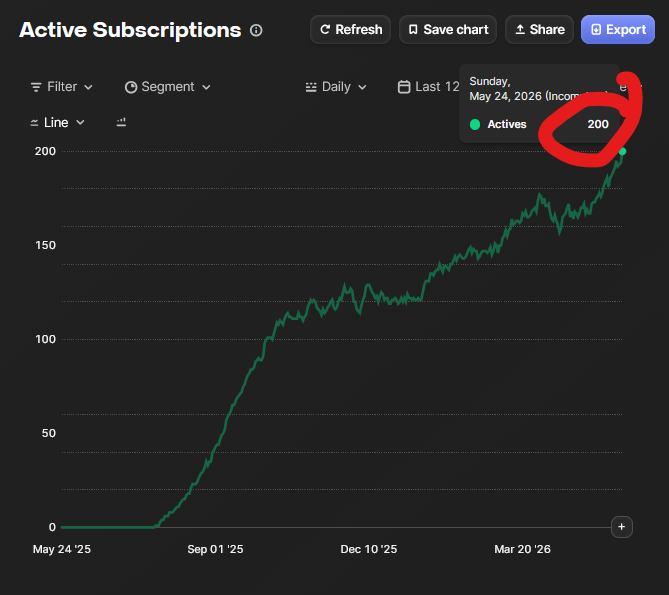Click the info icon beside Active Subscriptions
Viewport: 669px width, 595px height.
click(x=256, y=30)
